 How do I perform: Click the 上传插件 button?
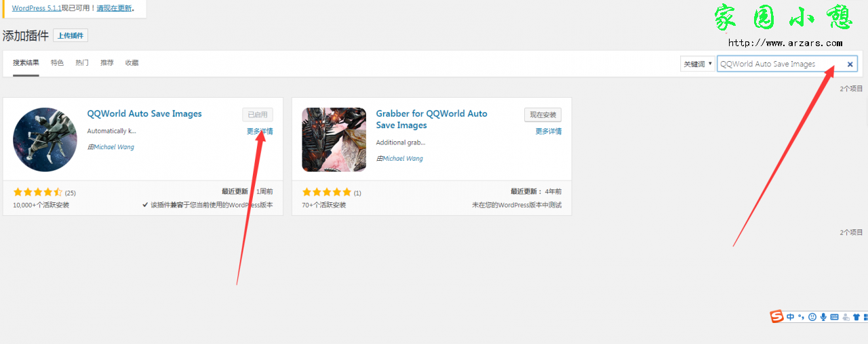(x=71, y=36)
